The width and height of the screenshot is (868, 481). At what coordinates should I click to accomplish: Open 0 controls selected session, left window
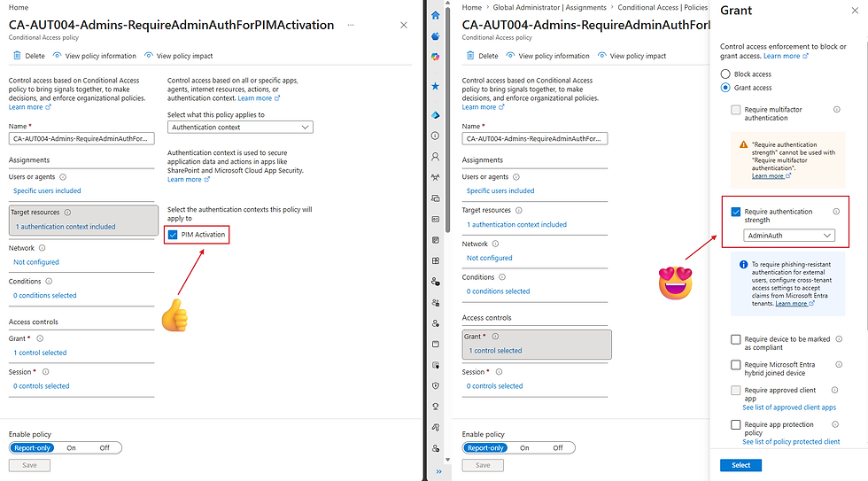(x=42, y=386)
